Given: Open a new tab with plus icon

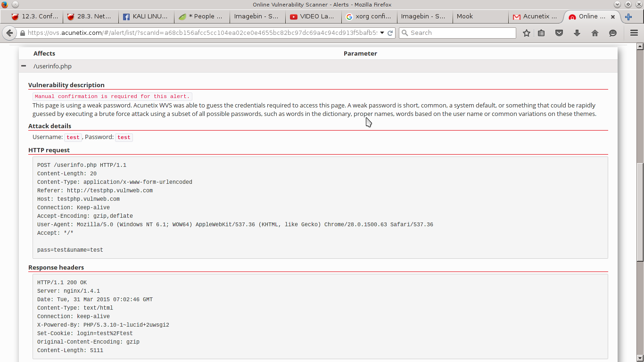Looking at the screenshot, I should tap(628, 16).
